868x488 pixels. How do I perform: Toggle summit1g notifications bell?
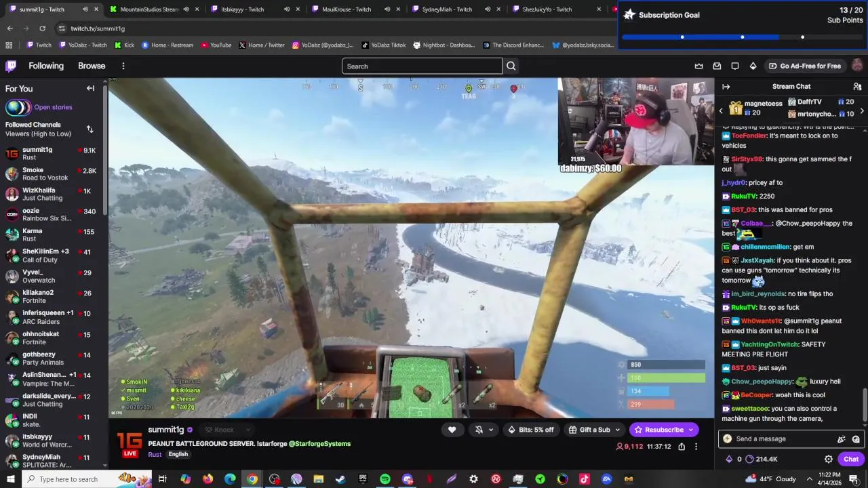point(479,430)
